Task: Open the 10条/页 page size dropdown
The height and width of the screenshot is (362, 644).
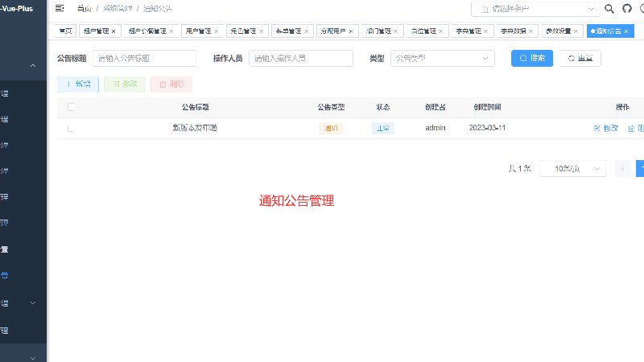Action: coord(573,168)
